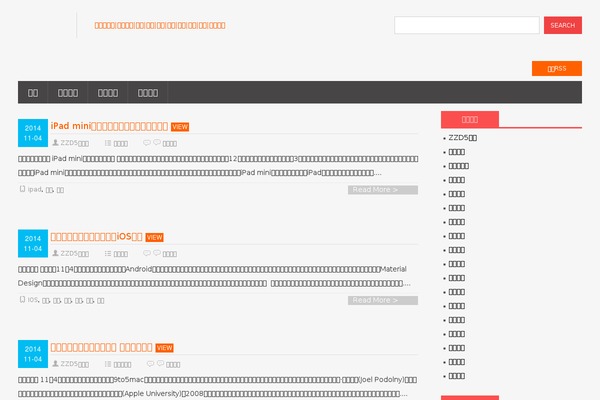Viewport: 600px width, 400px height.
Task: Click VIEW badge of the 9to5mac post
Action: [164, 348]
